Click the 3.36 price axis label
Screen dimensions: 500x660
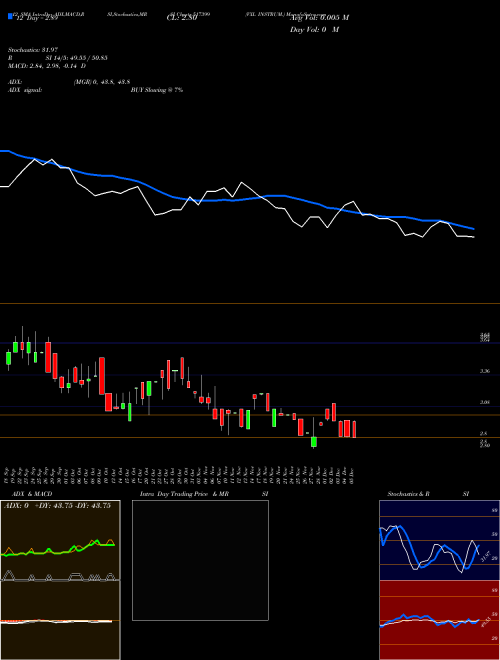click(484, 371)
